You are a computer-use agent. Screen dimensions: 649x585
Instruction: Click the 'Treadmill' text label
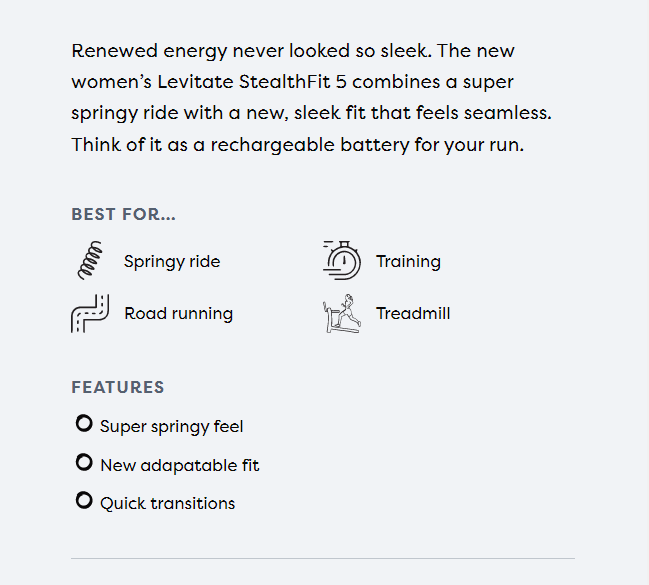point(413,314)
